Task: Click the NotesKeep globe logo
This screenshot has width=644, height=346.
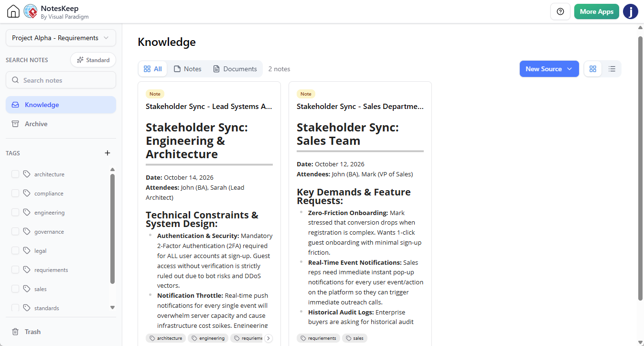Action: point(31,11)
